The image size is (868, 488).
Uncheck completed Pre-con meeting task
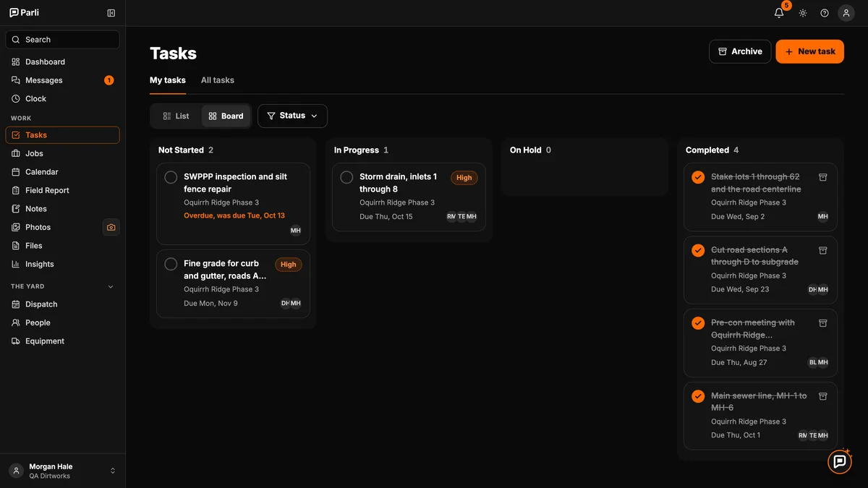698,323
